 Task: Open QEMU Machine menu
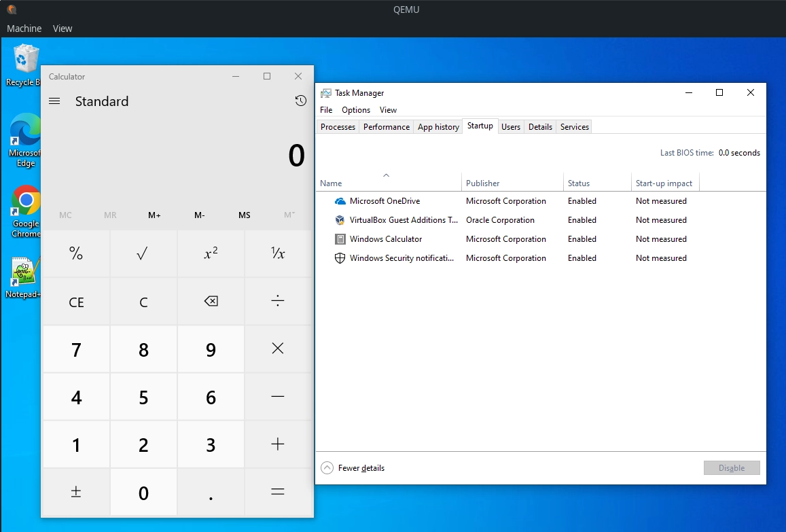24,29
